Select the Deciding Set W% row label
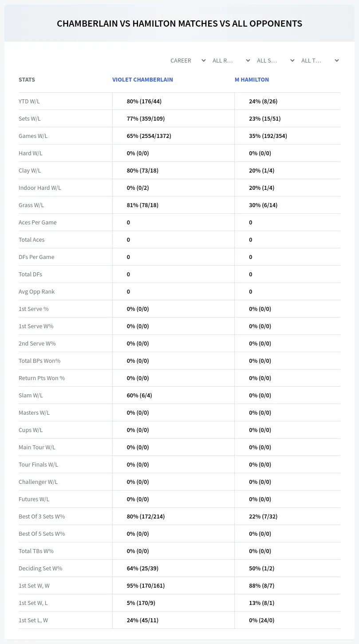The image size is (359, 644). point(40,568)
